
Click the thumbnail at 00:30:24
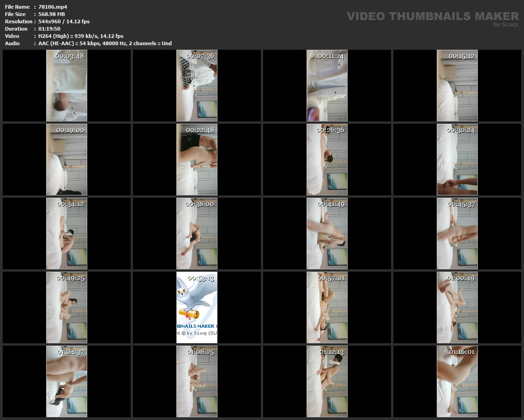(x=457, y=159)
